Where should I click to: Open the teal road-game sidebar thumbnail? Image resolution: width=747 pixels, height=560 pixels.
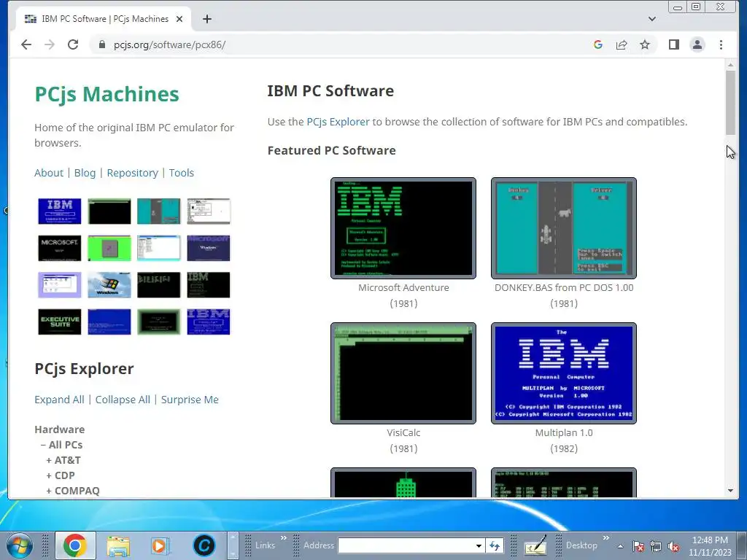[x=158, y=211]
